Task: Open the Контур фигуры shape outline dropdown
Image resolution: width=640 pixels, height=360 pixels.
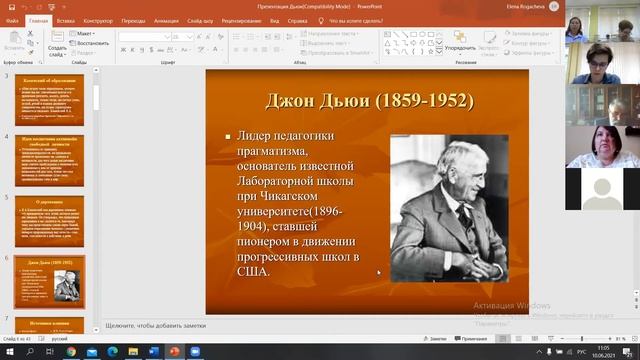Action: 527,43
